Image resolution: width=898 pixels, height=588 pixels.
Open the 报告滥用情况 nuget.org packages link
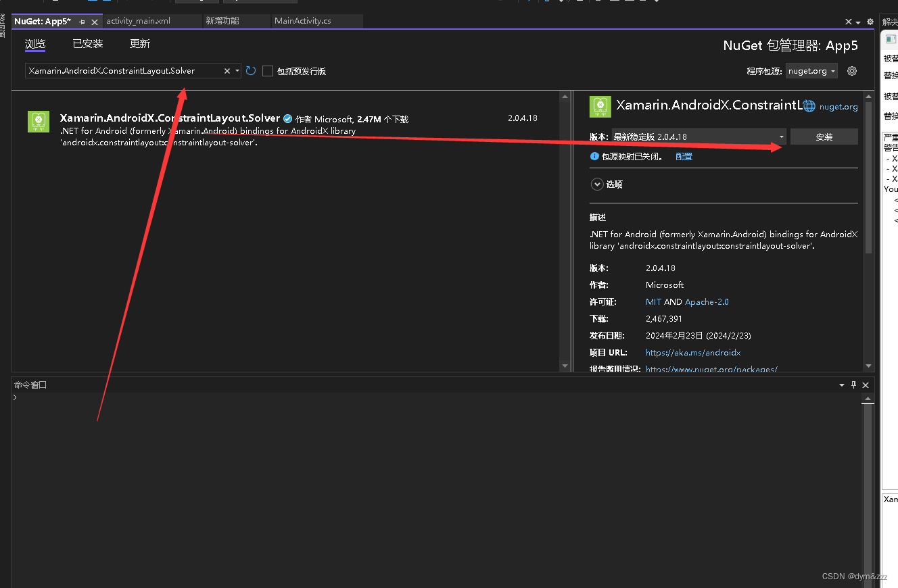pyautogui.click(x=711, y=369)
